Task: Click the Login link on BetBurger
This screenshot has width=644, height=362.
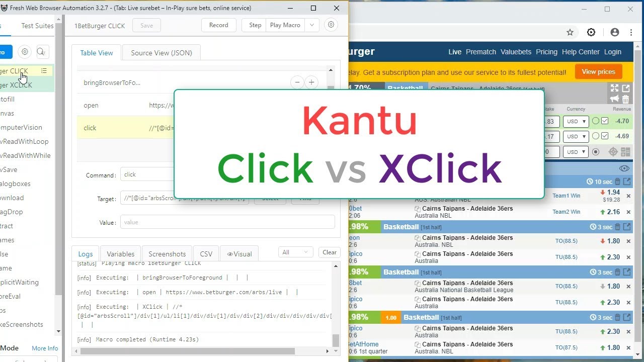Action: click(x=613, y=52)
